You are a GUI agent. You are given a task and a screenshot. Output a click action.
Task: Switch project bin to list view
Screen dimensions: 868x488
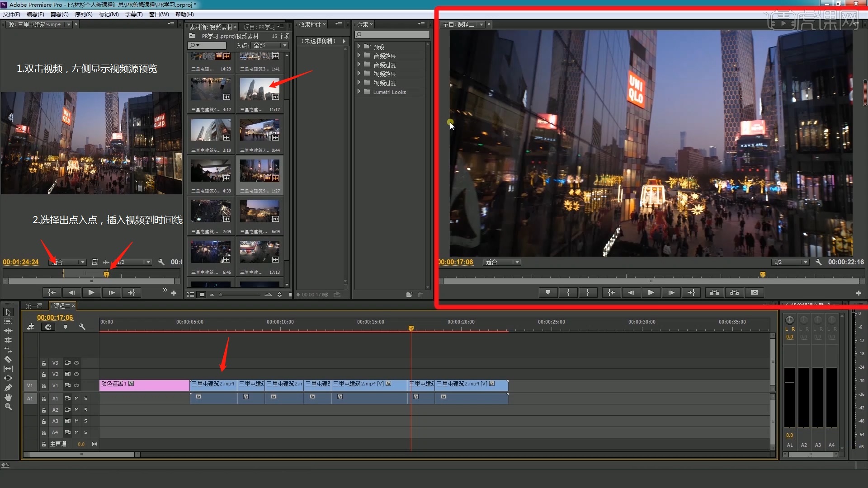[x=190, y=295]
